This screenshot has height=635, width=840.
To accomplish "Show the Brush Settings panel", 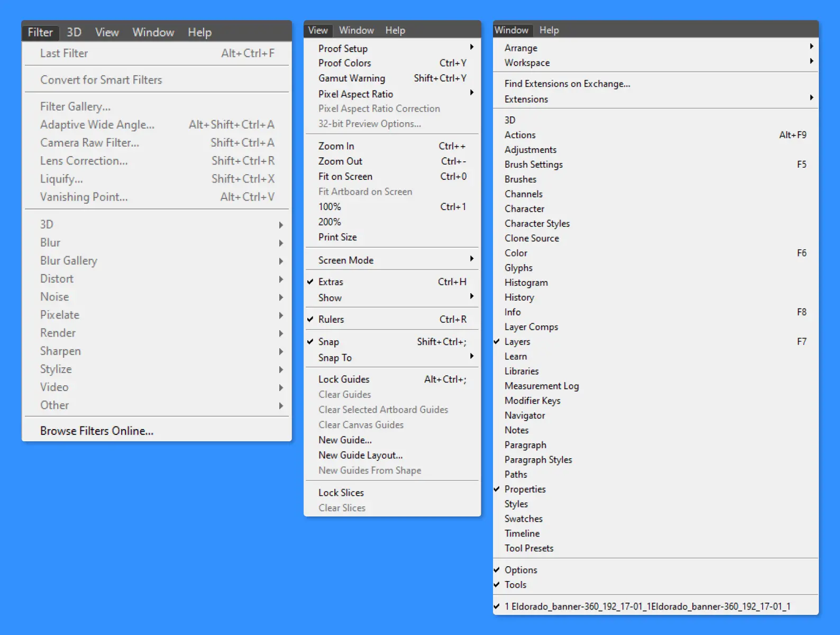I will coord(655,165).
